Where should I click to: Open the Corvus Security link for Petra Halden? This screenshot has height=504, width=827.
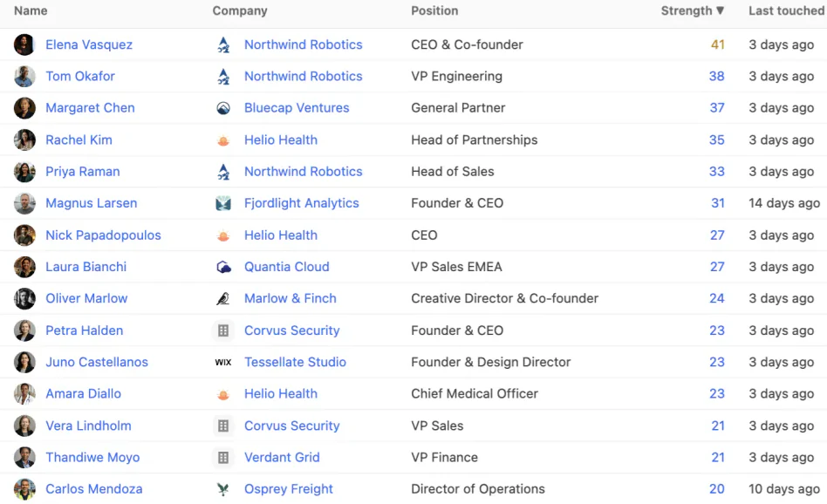pos(291,330)
